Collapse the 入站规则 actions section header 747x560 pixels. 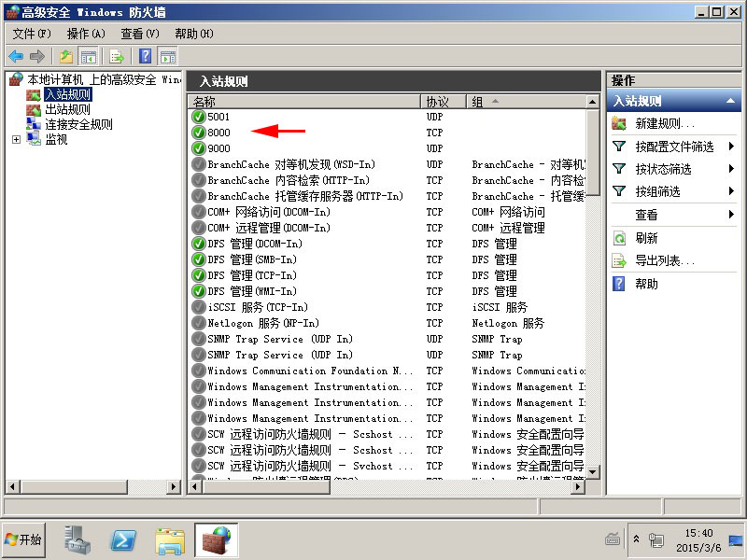point(731,101)
